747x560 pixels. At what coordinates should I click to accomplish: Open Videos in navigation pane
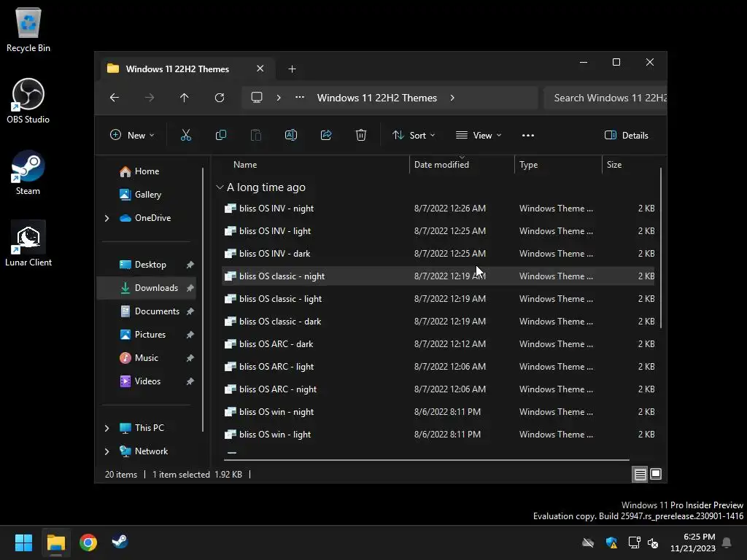[147, 381]
